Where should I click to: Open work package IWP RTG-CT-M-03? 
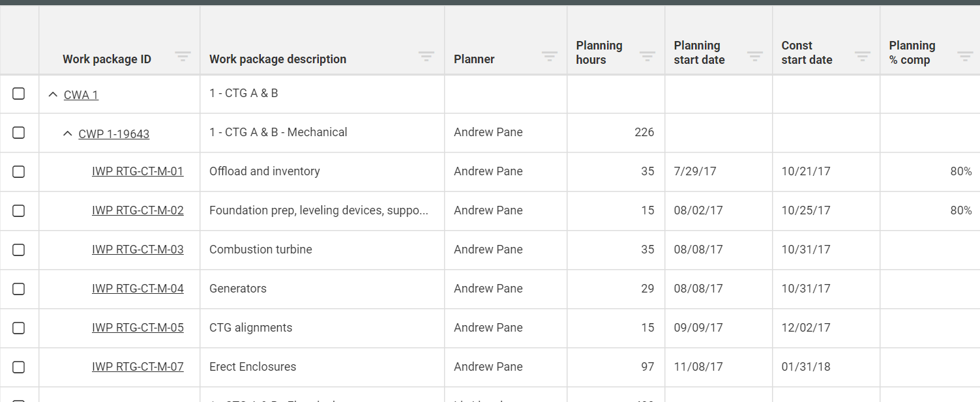(138, 250)
